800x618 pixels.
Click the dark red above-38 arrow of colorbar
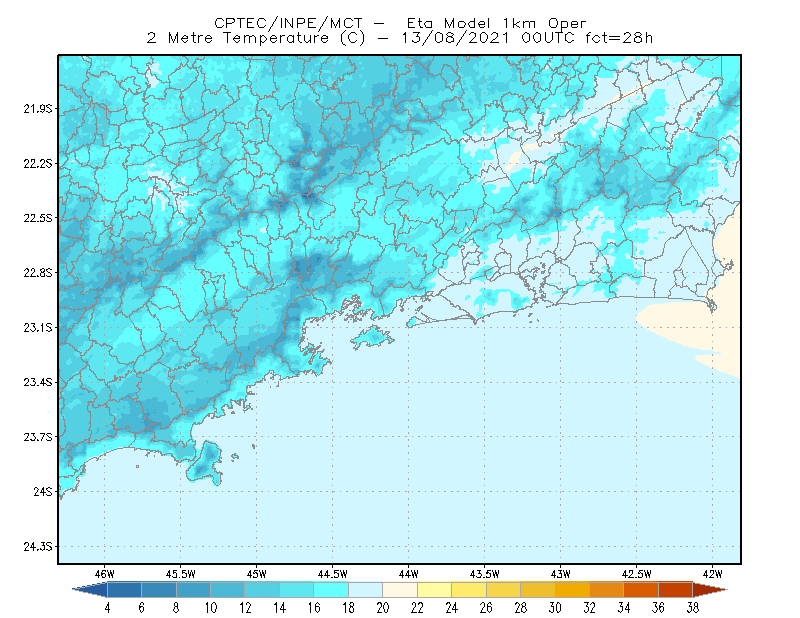(x=709, y=590)
